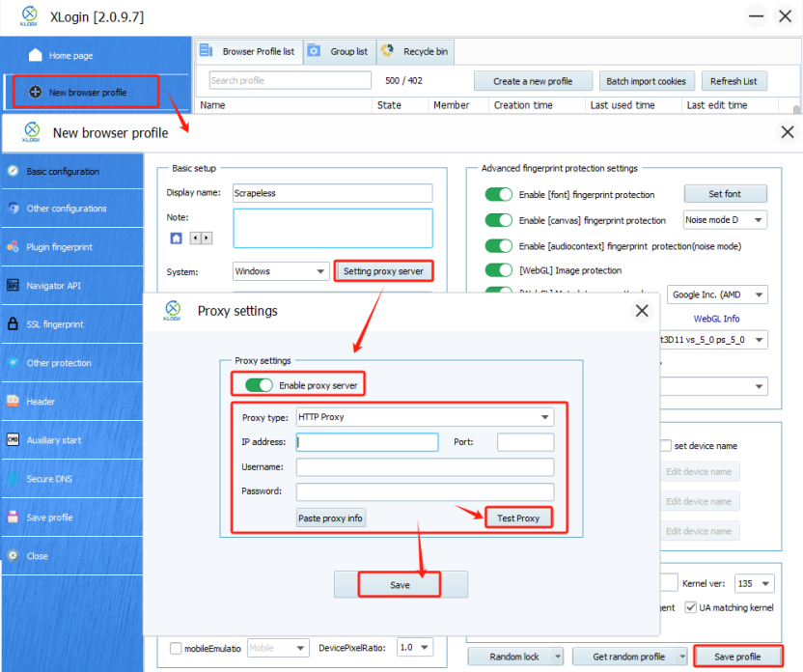803x672 pixels.
Task: Click the Test Proxy button
Action: [x=518, y=518]
